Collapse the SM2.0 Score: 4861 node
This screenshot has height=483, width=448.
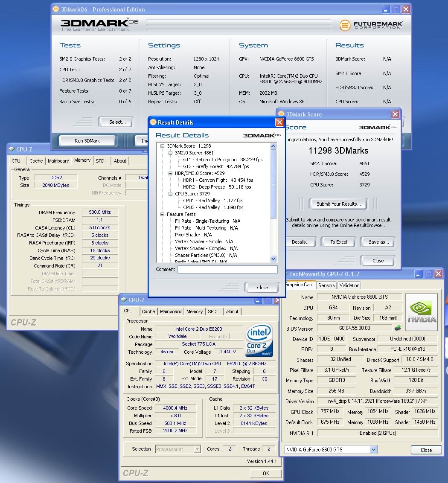point(170,153)
